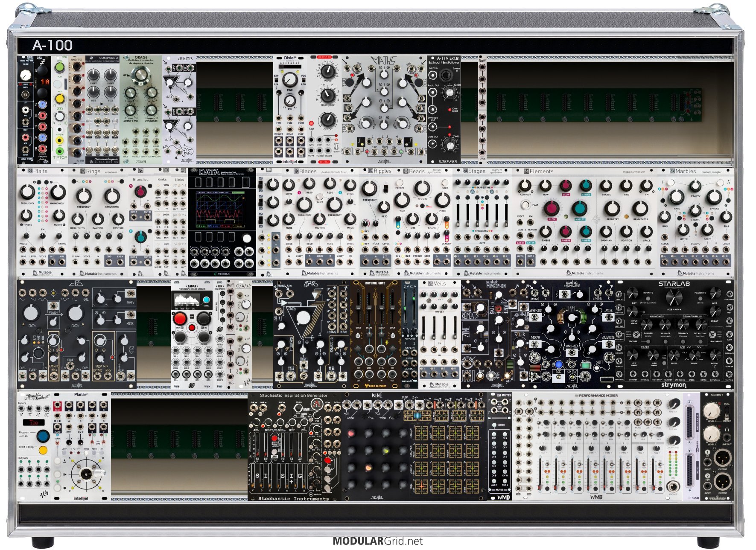The image size is (756, 550).
Task: Select the Optomix module
Action: click(179, 110)
